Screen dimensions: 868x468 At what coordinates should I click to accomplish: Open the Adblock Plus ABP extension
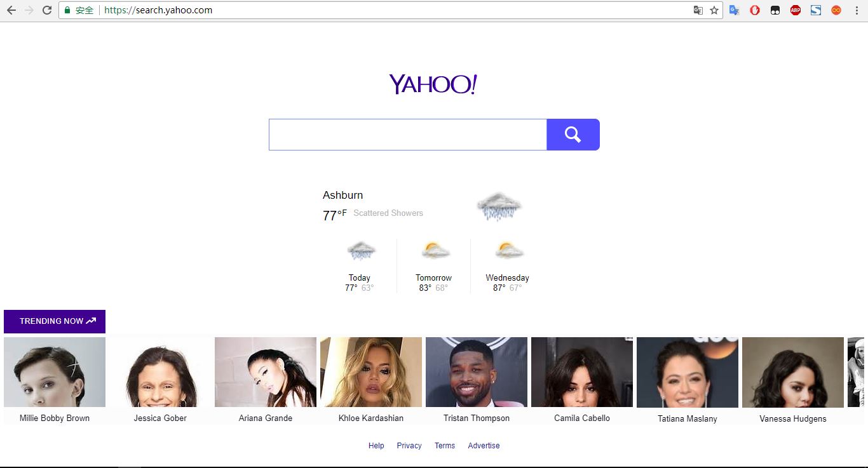[x=796, y=10]
